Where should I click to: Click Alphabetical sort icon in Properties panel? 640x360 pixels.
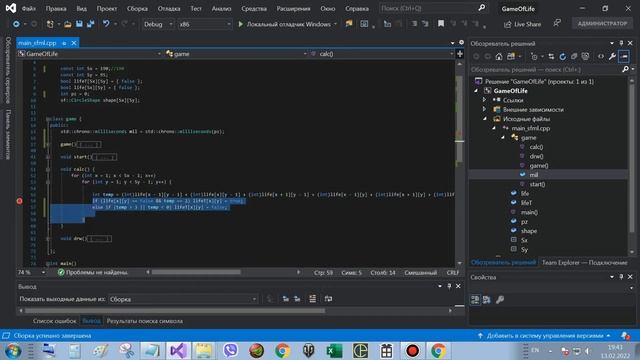point(487,300)
